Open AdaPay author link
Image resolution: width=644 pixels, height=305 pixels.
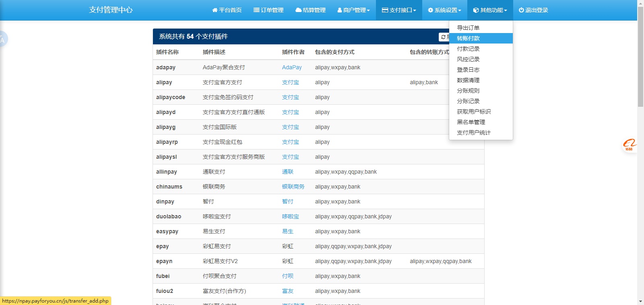pyautogui.click(x=292, y=67)
